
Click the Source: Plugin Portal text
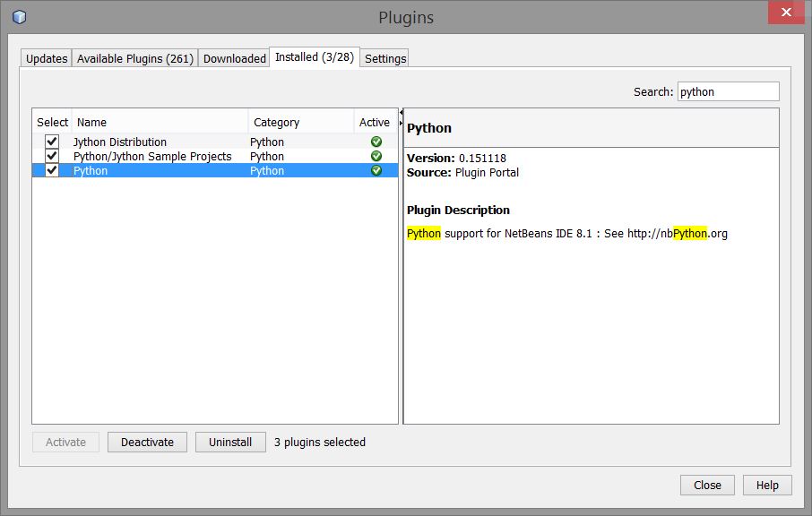[462, 172]
